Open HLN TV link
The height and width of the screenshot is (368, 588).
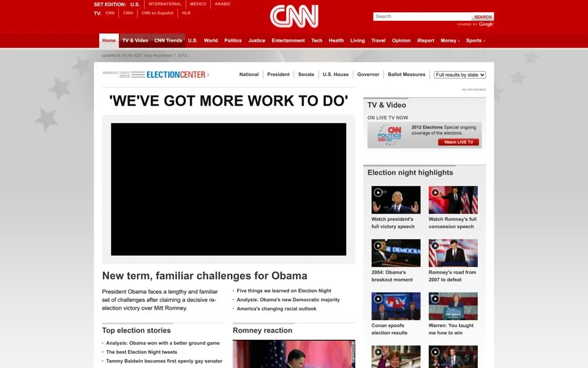[186, 13]
